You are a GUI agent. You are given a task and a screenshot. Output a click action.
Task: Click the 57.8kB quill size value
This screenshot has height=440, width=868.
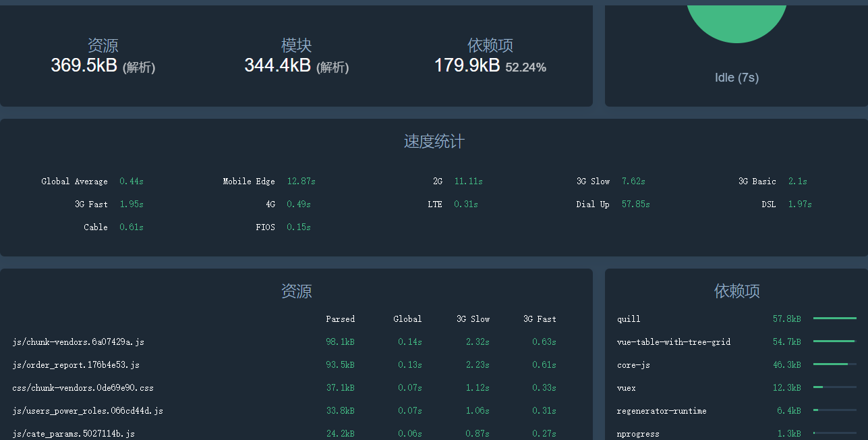(787, 319)
